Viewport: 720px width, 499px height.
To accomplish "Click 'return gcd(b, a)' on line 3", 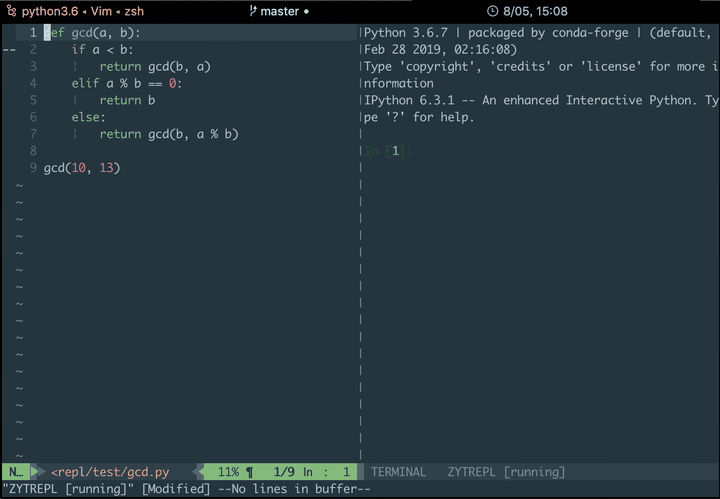I will point(155,67).
